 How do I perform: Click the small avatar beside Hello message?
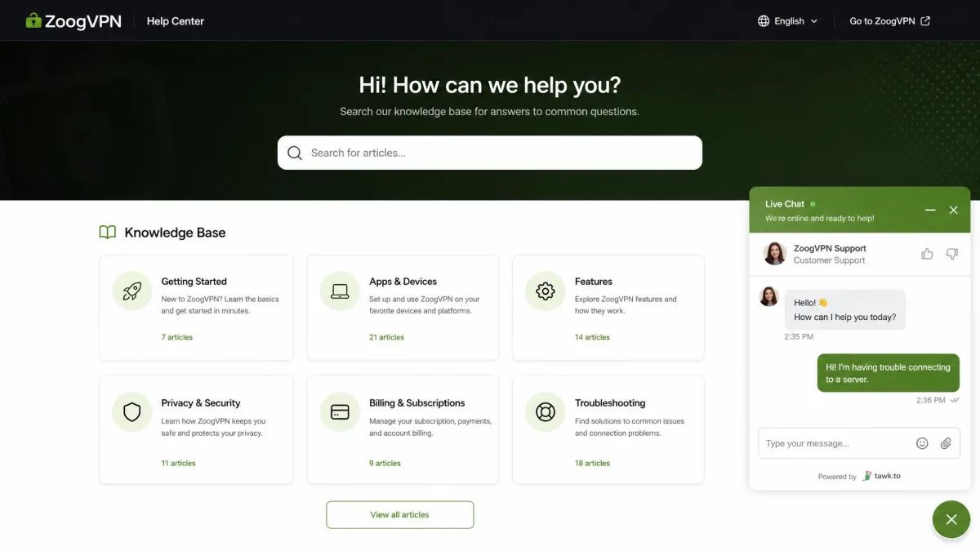click(768, 296)
